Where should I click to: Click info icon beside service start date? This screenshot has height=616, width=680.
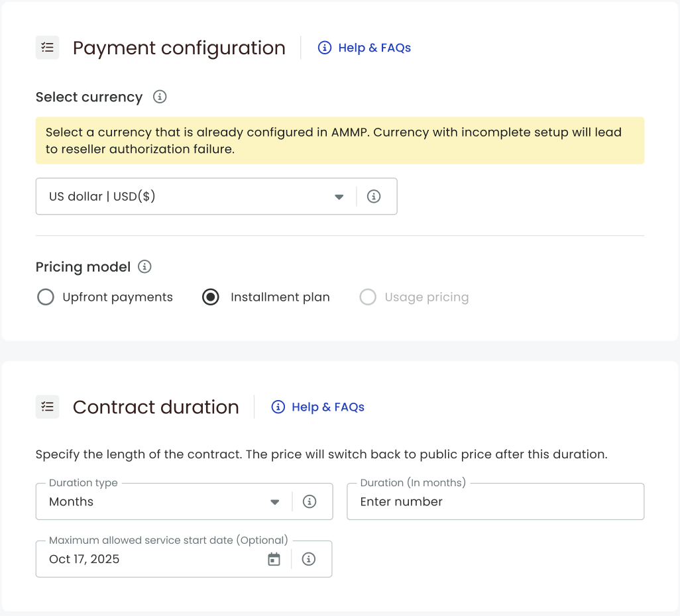[x=308, y=559]
